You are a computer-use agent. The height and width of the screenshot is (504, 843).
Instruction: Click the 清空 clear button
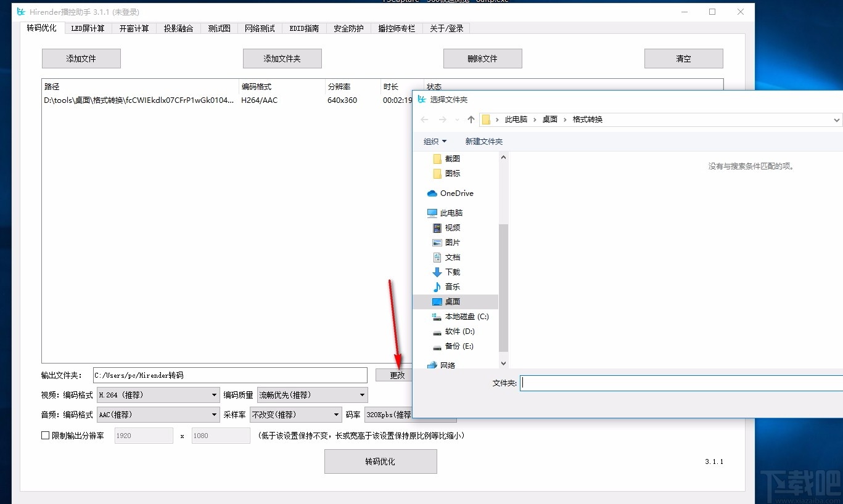(683, 58)
